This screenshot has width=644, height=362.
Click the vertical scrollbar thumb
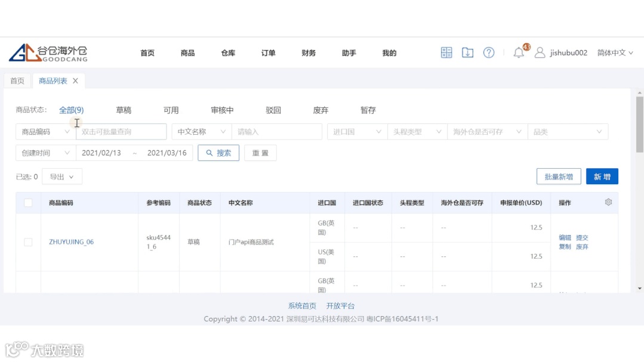pos(639,125)
